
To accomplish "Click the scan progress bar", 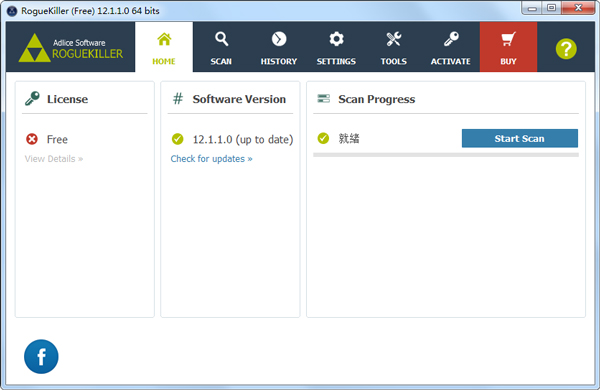I will tap(446, 155).
